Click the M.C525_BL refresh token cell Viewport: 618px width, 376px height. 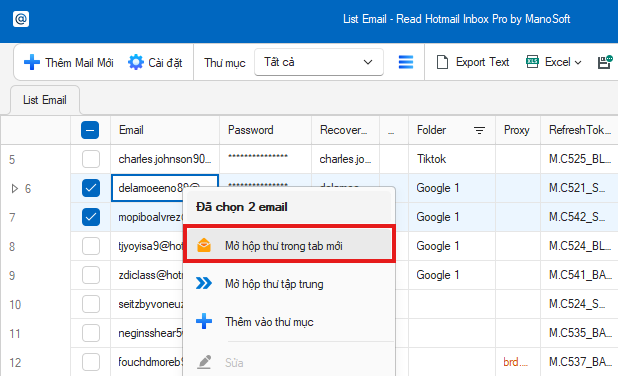click(579, 159)
